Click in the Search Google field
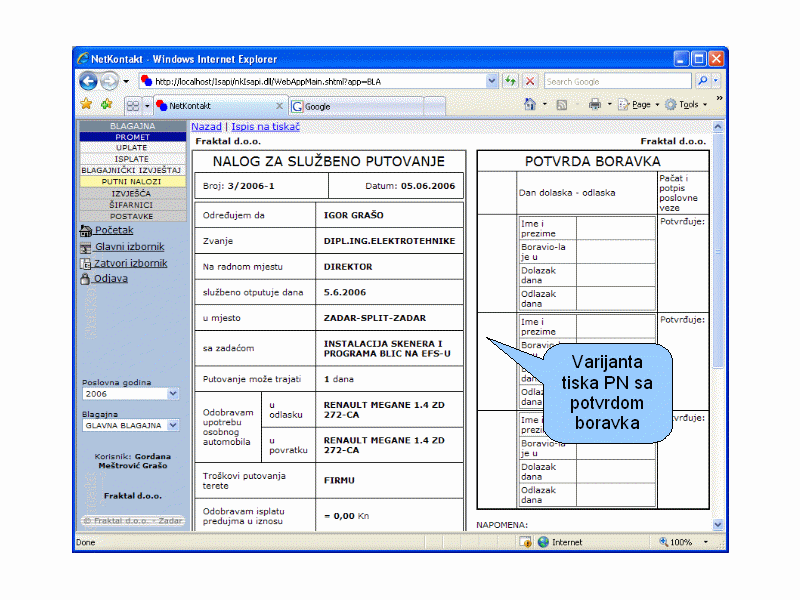 615,81
